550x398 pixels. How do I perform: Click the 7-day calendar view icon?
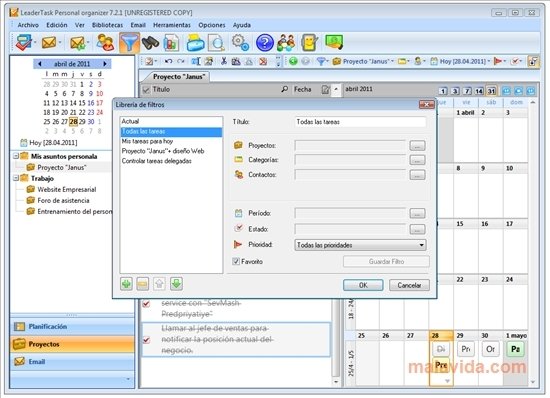point(467,91)
